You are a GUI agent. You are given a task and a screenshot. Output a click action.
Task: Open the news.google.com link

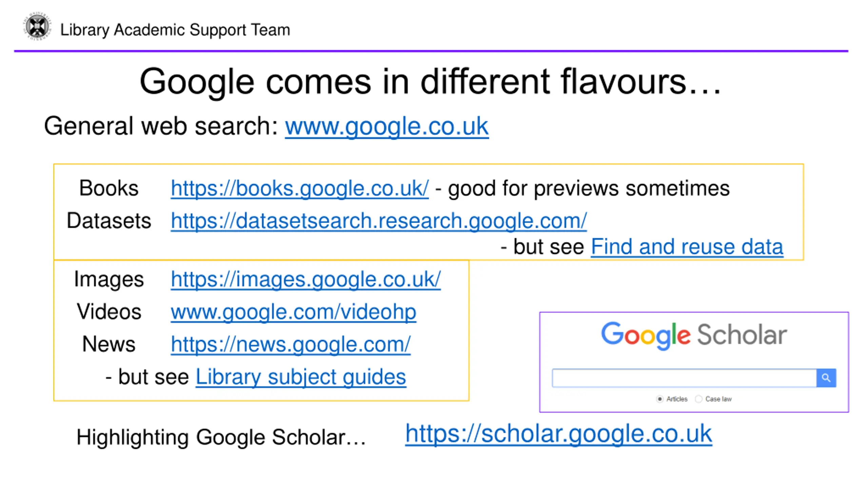[291, 344]
